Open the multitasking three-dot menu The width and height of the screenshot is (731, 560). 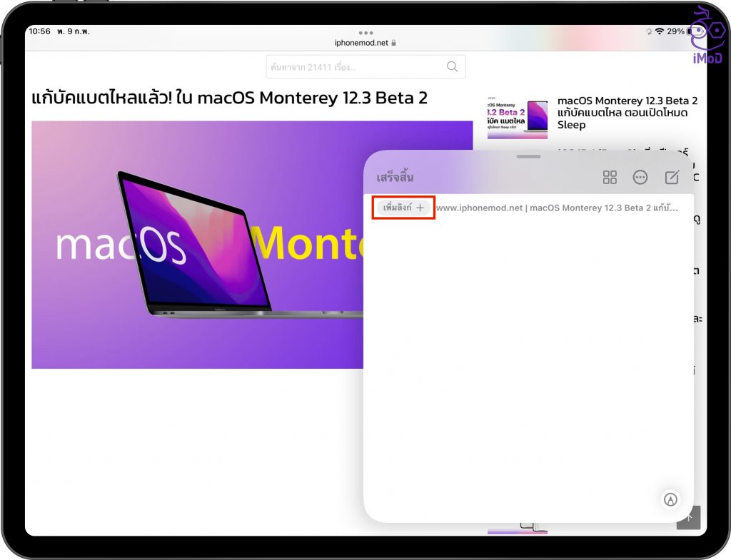coord(366,33)
